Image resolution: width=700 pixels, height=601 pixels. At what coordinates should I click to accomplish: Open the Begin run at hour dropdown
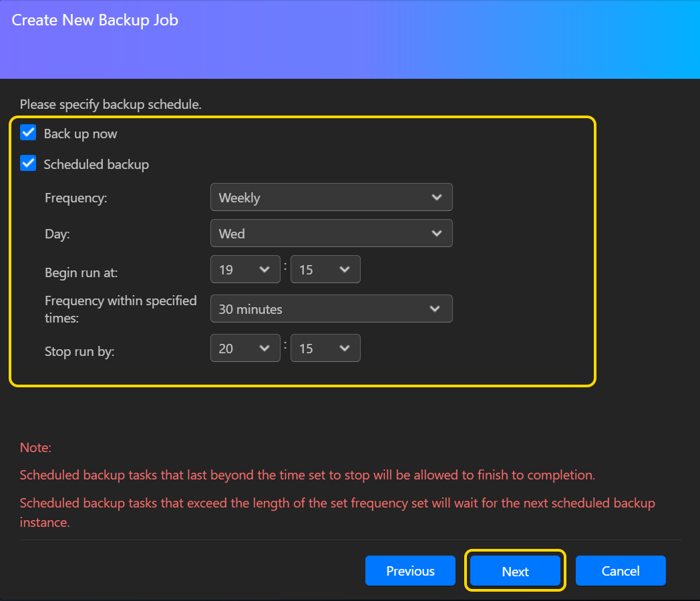[244, 270]
